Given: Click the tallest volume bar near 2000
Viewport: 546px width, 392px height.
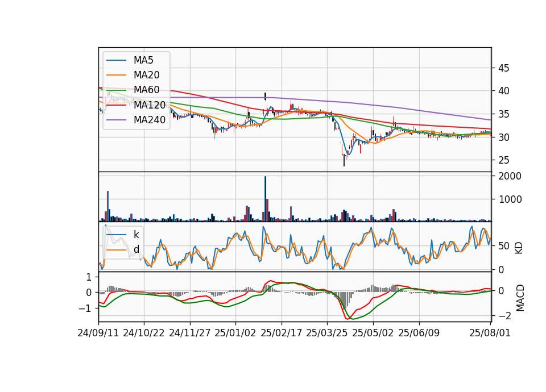Looking at the screenshot, I should coord(266,199).
